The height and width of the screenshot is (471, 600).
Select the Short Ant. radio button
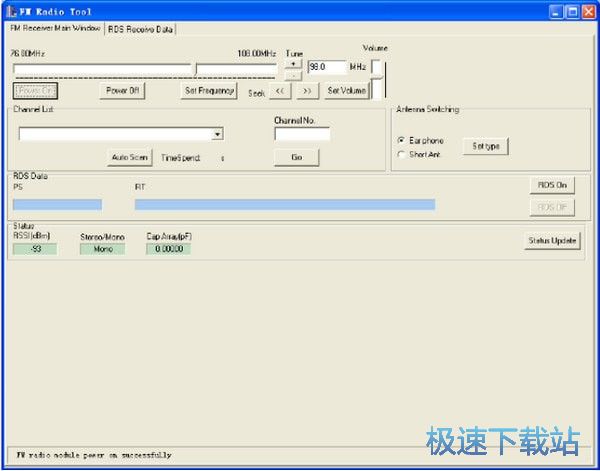point(402,154)
